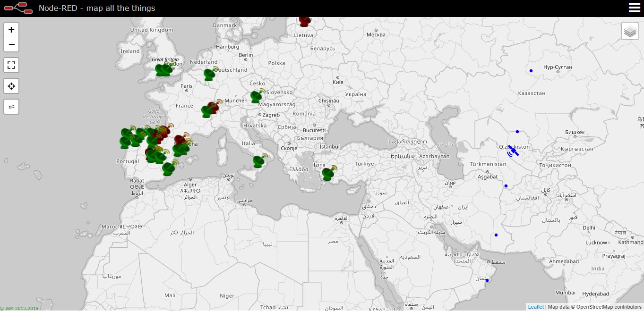Click the dark red dish marker near Lietuva

tap(305, 21)
